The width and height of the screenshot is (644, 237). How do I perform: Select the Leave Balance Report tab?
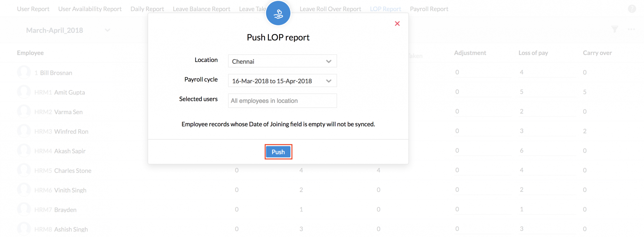[x=202, y=9]
